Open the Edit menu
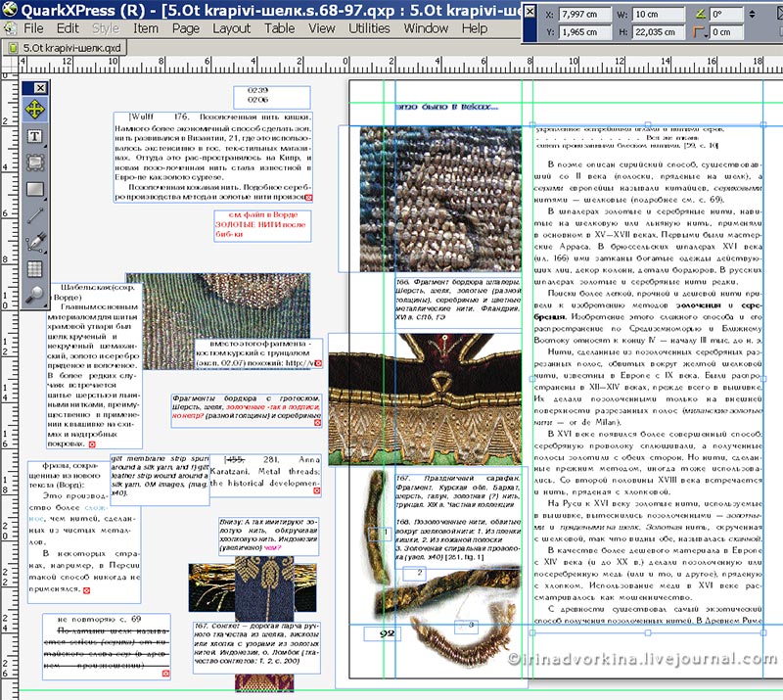This screenshot has height=700, width=783. point(68,28)
